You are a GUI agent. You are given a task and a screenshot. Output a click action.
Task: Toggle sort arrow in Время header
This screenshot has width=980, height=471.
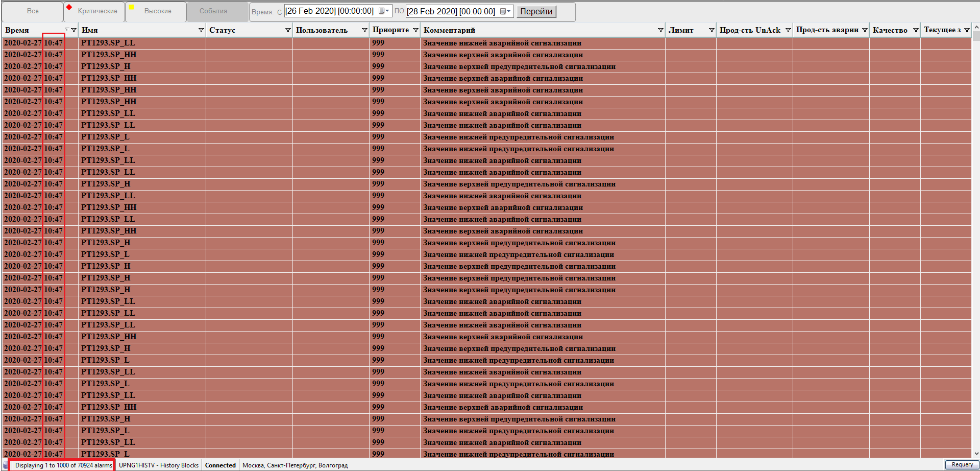[x=66, y=30]
